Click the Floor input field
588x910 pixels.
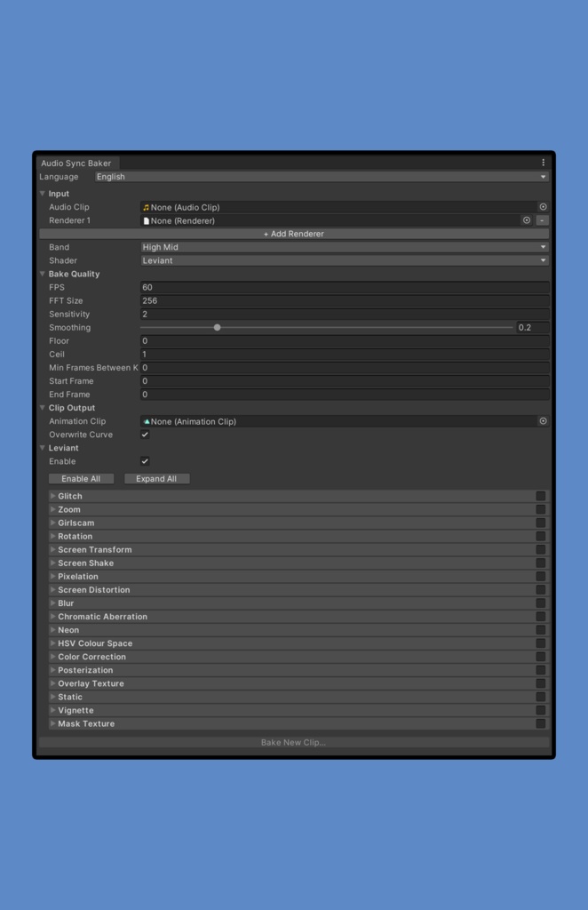click(x=345, y=340)
